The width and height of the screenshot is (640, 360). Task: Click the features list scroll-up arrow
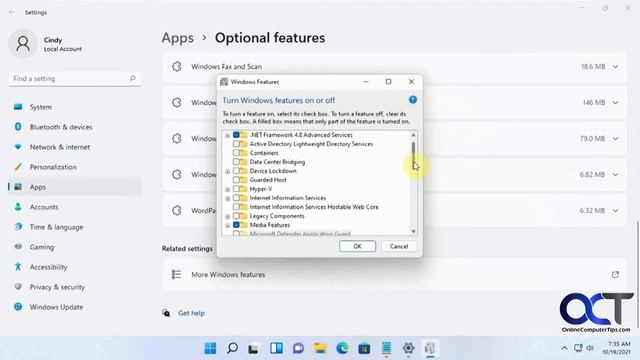pos(413,135)
